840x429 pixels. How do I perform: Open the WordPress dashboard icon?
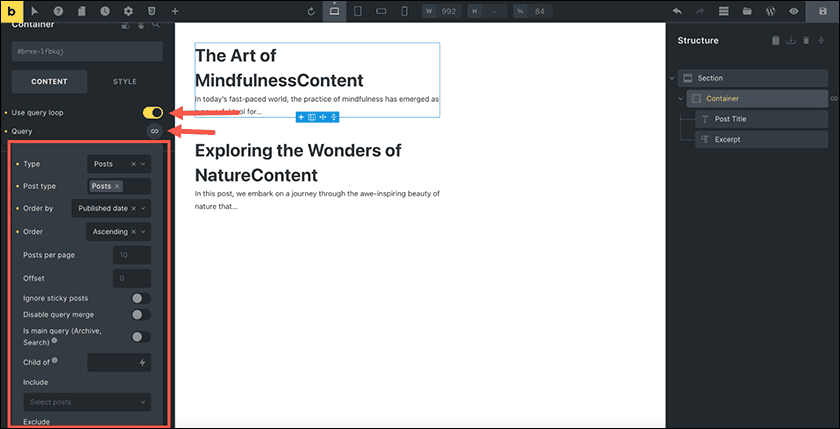(770, 11)
